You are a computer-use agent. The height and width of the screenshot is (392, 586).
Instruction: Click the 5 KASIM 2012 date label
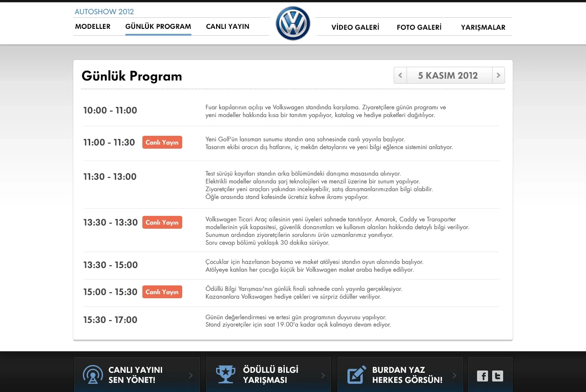point(448,75)
